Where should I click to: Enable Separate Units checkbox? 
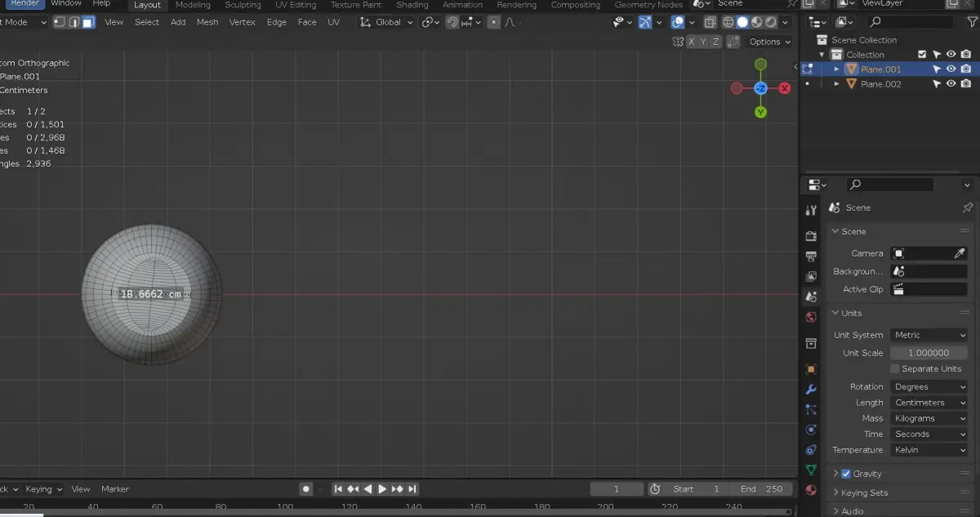[895, 368]
